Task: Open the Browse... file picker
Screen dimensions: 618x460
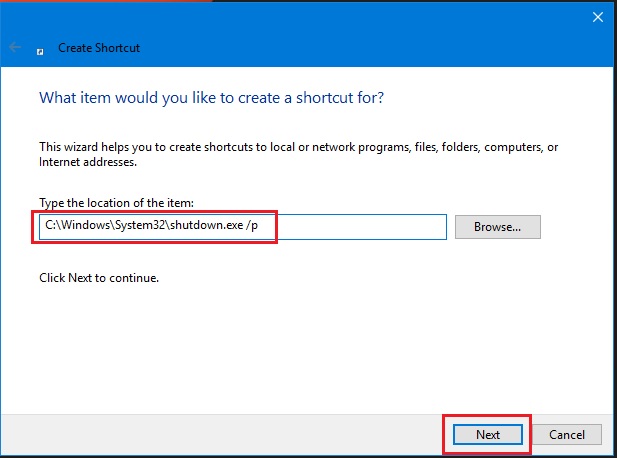Action: point(497,227)
